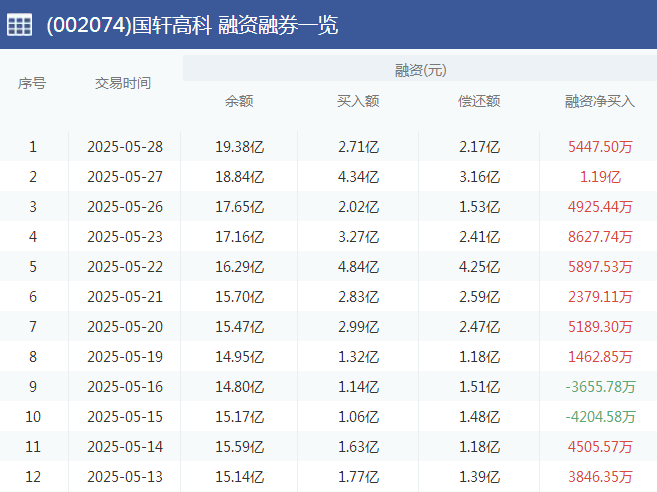657x492 pixels.
Task: Click repayment value 3.16亿
Action: (479, 177)
